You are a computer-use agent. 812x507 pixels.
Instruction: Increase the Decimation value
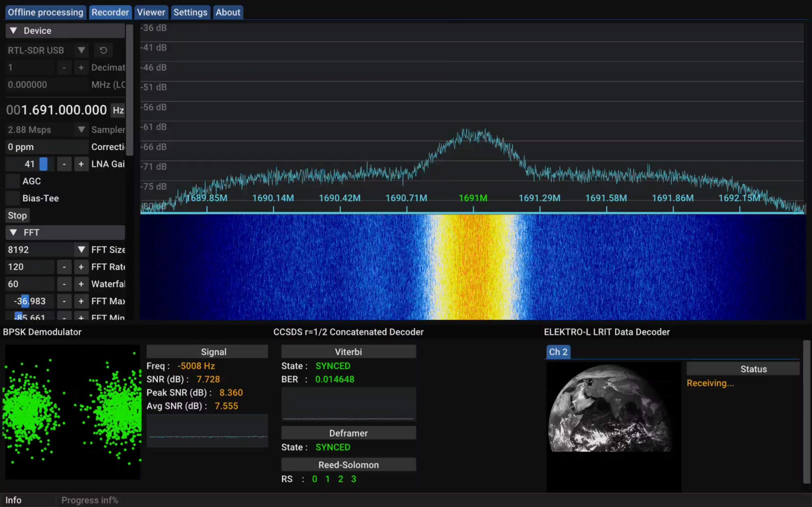[x=81, y=67]
